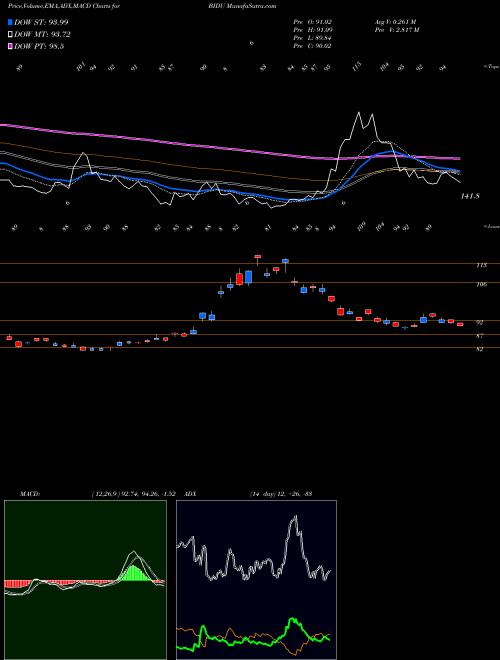This screenshot has width=500, height=660.
Task: Click the previous high value 'H: 91.99'
Action: (319, 30)
